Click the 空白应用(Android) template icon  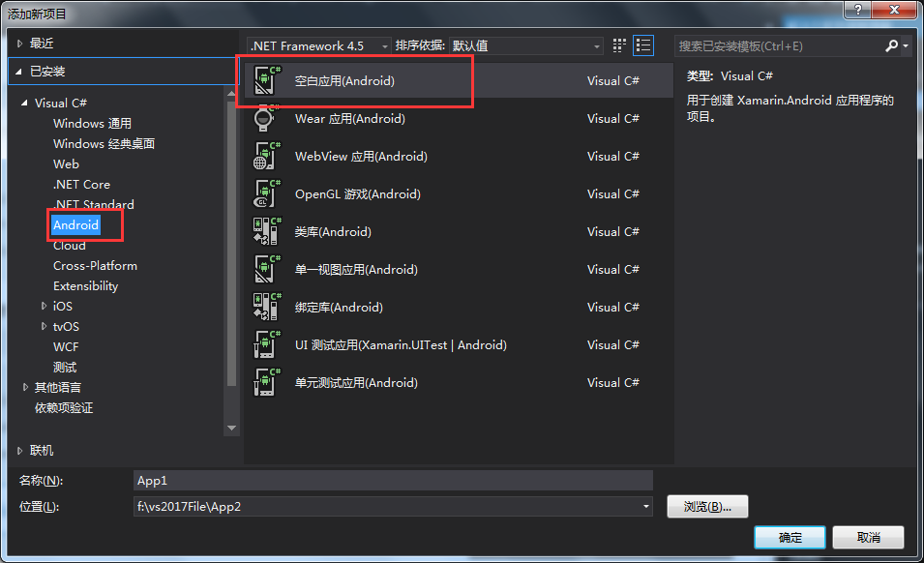[x=266, y=80]
